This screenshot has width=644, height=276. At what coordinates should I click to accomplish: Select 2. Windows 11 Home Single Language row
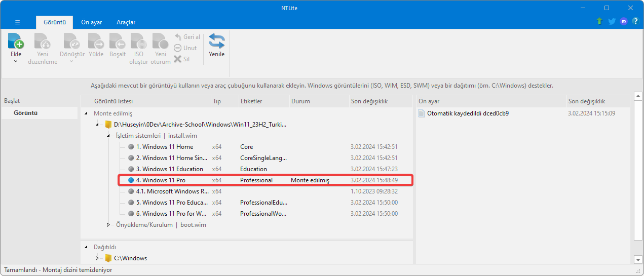[266, 158]
